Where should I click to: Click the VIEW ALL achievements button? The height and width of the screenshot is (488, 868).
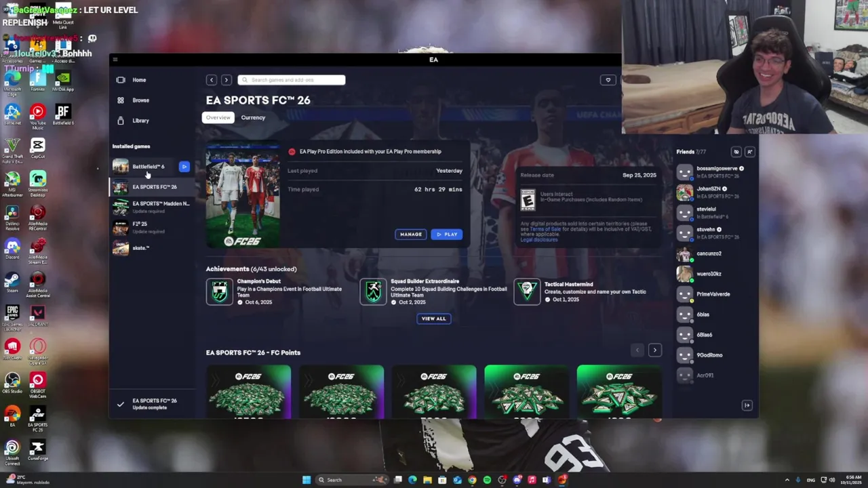point(434,319)
